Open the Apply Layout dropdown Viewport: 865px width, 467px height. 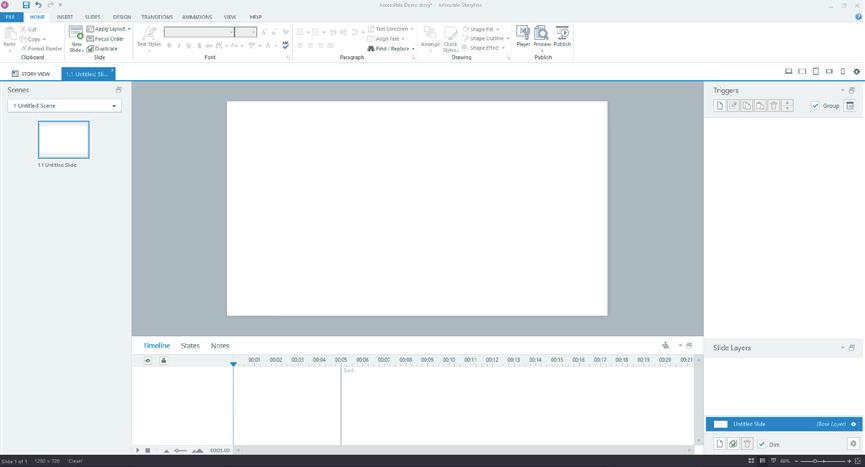[129, 29]
